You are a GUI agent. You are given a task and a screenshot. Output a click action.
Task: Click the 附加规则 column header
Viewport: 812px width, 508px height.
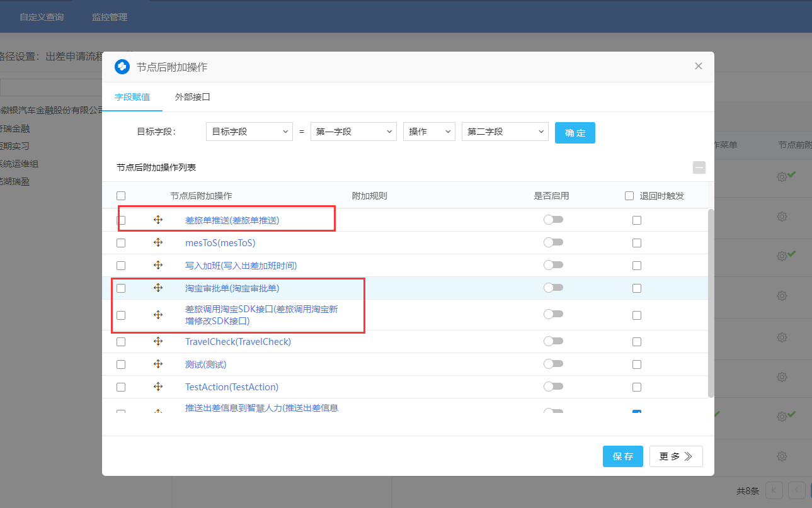(x=369, y=196)
